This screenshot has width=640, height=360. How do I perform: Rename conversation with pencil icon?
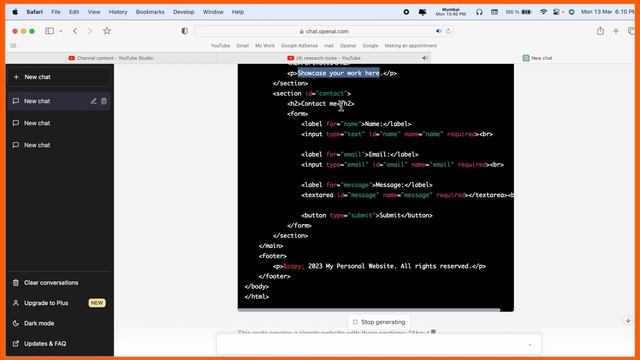pos(93,101)
